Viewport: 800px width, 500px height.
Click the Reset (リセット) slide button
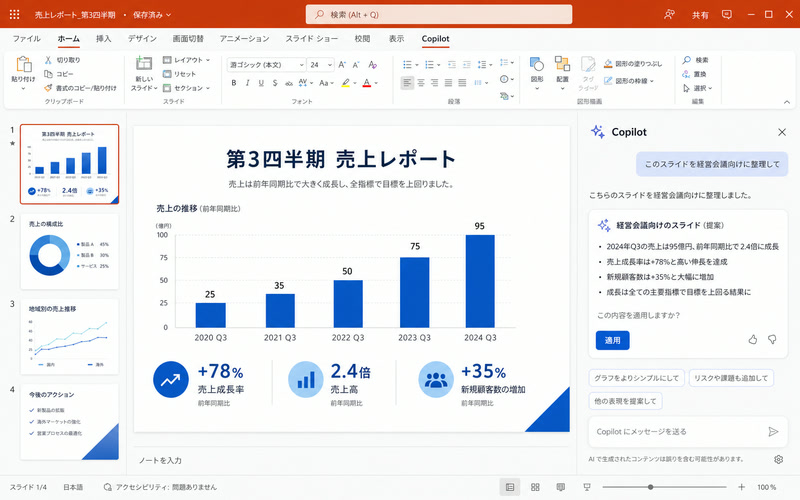pos(179,74)
